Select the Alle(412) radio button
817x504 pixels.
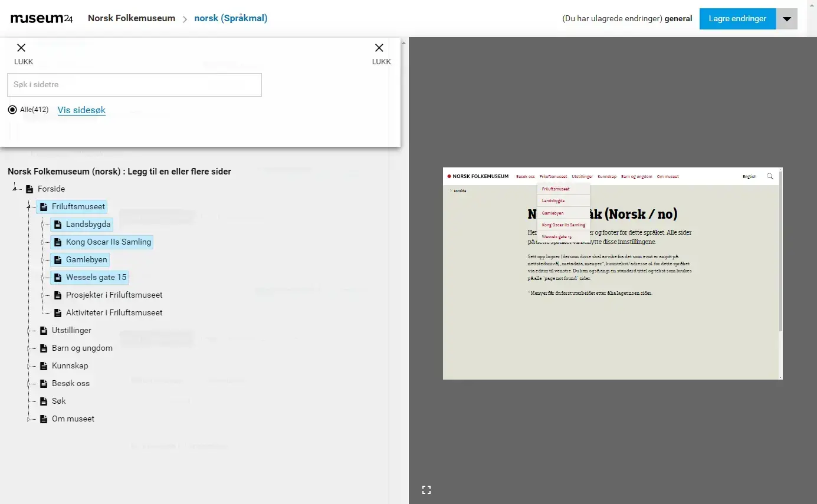coord(12,110)
